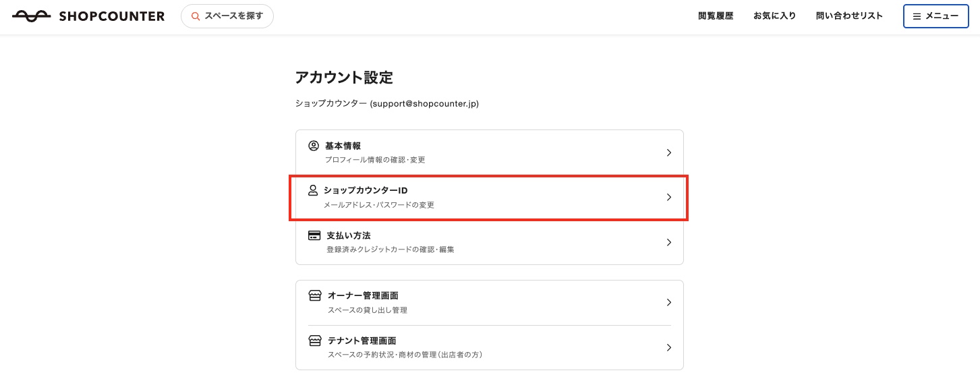Click the storefront icon beside オーナー管理画面

click(314, 295)
